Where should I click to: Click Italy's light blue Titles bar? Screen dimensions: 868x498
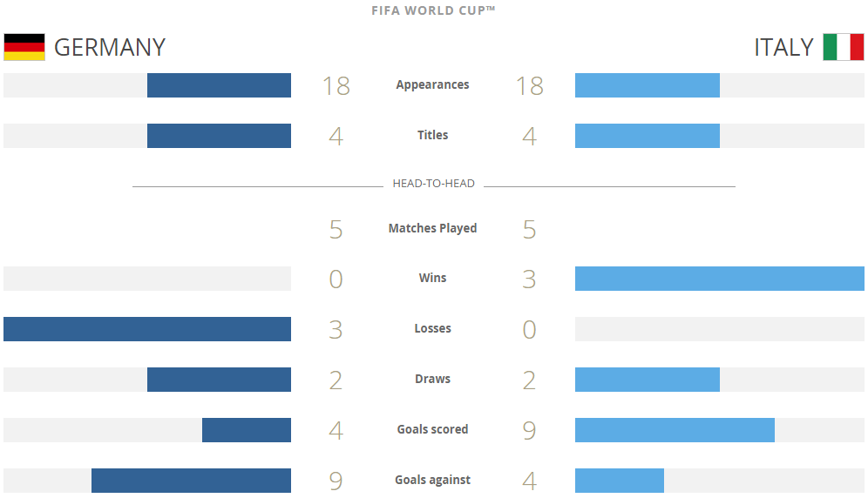coord(648,136)
